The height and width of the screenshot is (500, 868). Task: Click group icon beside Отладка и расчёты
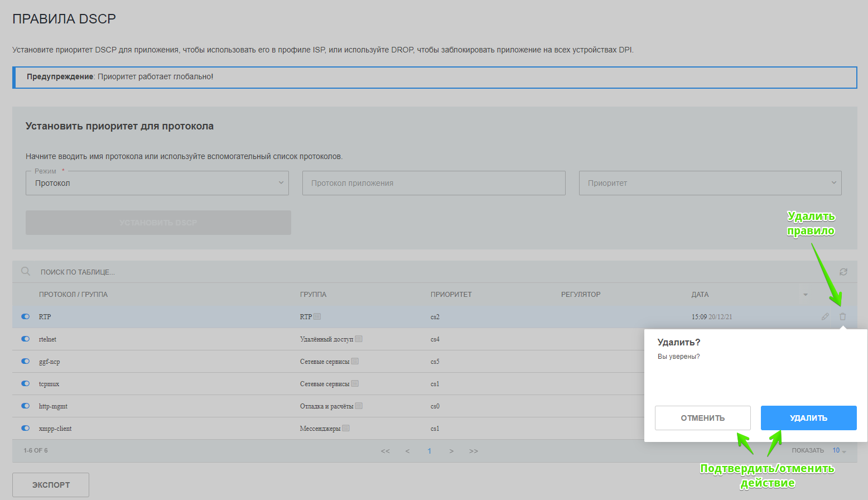359,406
